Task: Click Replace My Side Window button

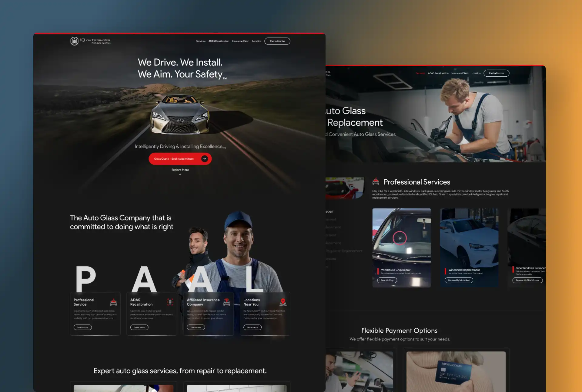Action: pyautogui.click(x=527, y=281)
